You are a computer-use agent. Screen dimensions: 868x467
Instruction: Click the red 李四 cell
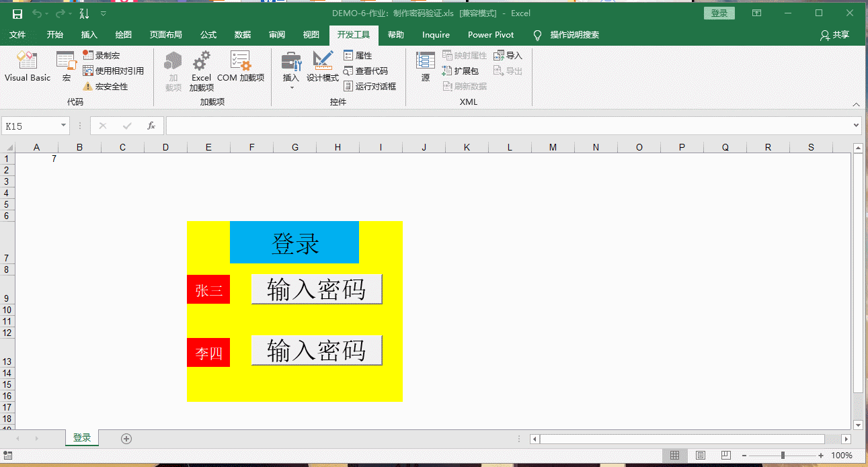point(208,353)
